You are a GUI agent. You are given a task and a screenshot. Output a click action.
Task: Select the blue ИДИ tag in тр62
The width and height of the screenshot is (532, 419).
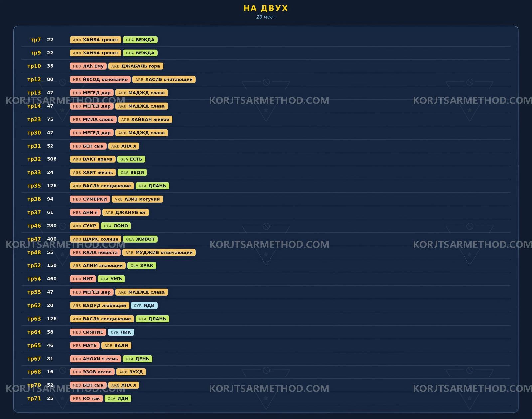[144, 305]
